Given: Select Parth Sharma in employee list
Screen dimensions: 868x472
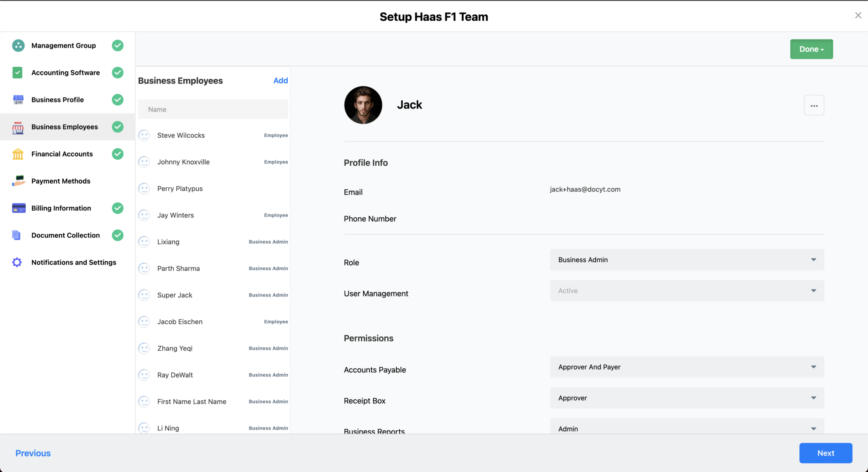Looking at the screenshot, I should (178, 269).
